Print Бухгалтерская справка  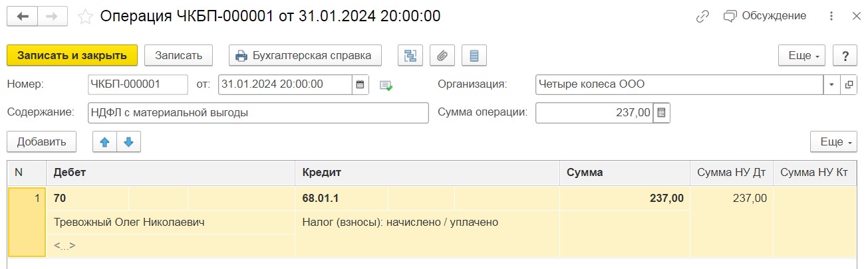[x=305, y=56]
